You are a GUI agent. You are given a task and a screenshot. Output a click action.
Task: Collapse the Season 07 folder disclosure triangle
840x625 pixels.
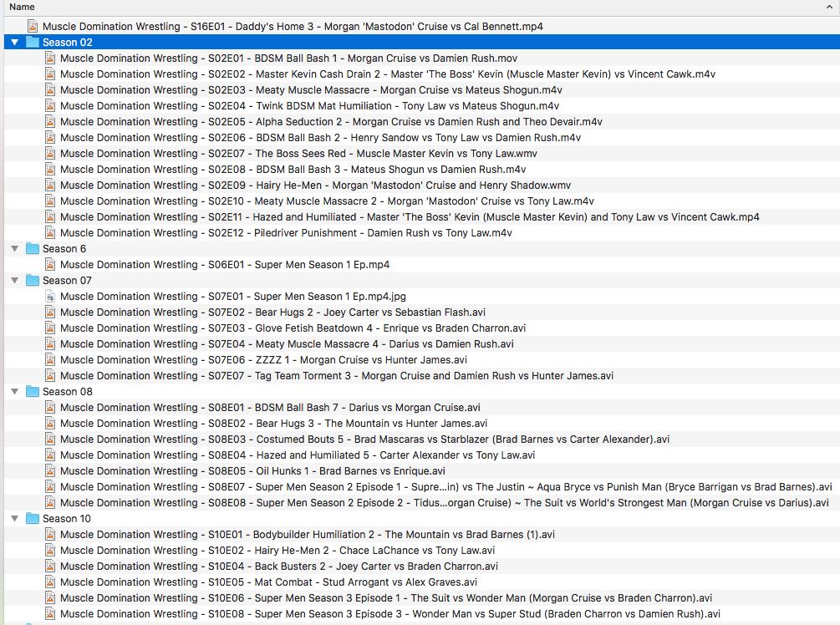(x=14, y=280)
